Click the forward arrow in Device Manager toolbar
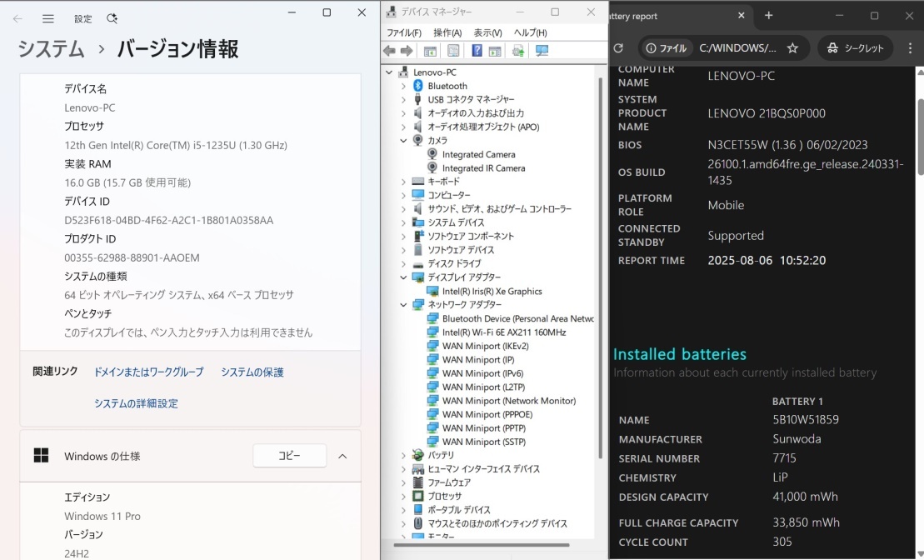Screen dimensions: 924x560 tap(407, 51)
